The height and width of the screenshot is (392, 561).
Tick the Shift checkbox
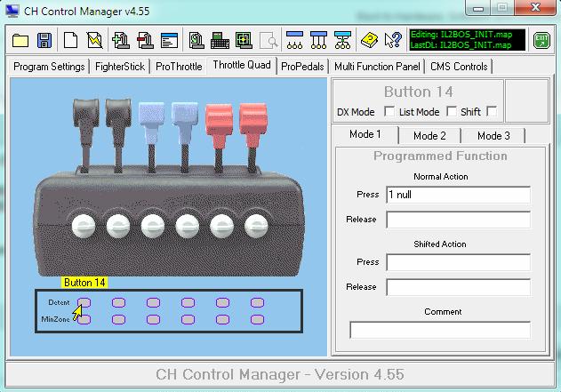[x=492, y=111]
